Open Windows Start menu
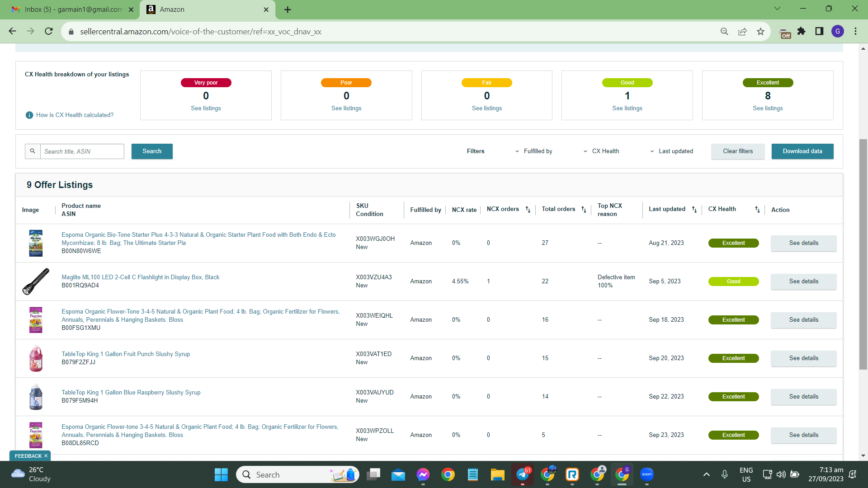The width and height of the screenshot is (868, 488). point(221,474)
